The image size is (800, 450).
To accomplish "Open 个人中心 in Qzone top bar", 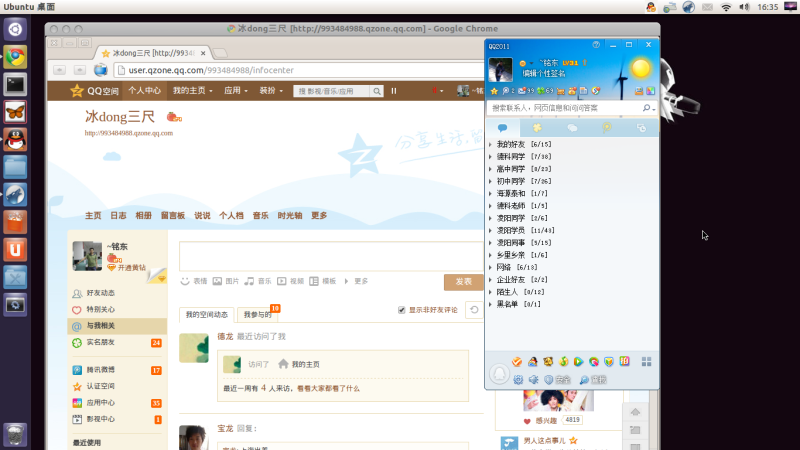I will 144,90.
